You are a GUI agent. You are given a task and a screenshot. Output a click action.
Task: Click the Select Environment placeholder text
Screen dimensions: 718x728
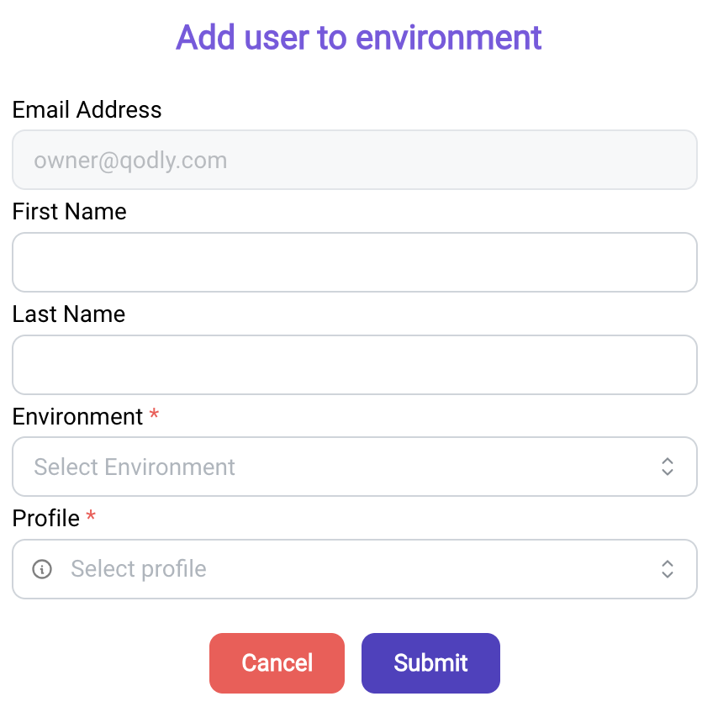coord(135,467)
